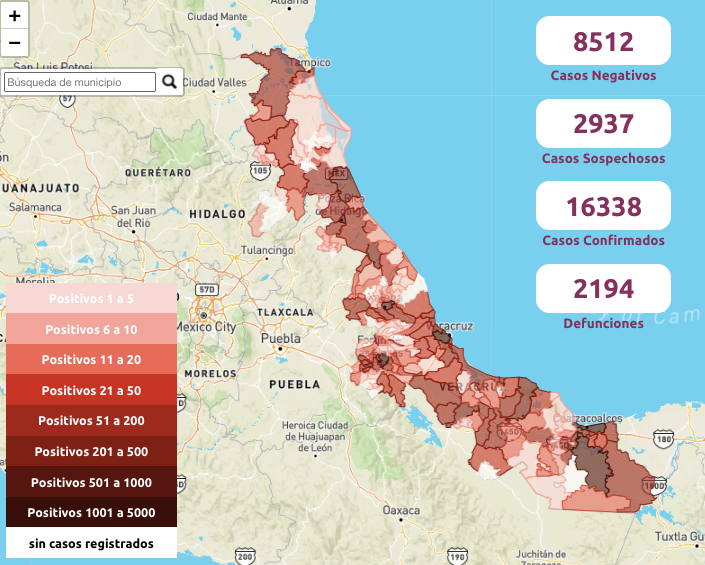
Task: Click highway 105 shield on map
Action: tap(260, 171)
